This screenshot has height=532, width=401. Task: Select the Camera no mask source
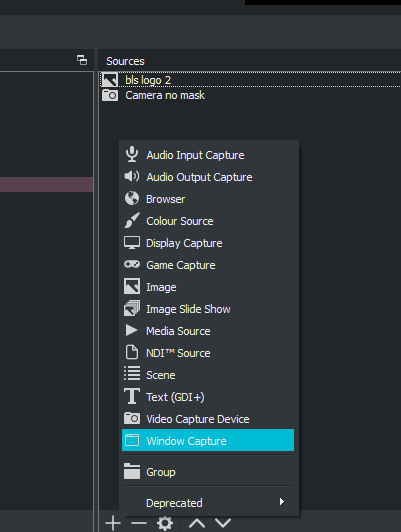250,95
